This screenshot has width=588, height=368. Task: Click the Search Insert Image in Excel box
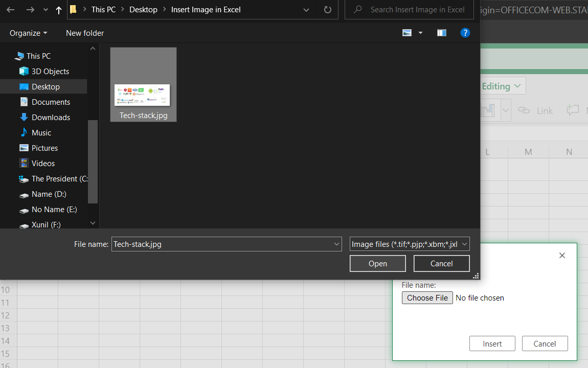(409, 10)
